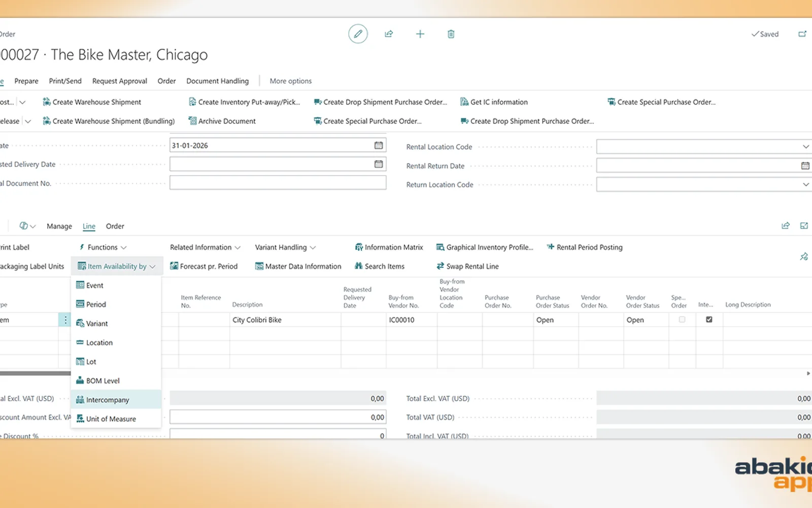This screenshot has width=812, height=508.
Task: Click More options
Action: point(291,81)
